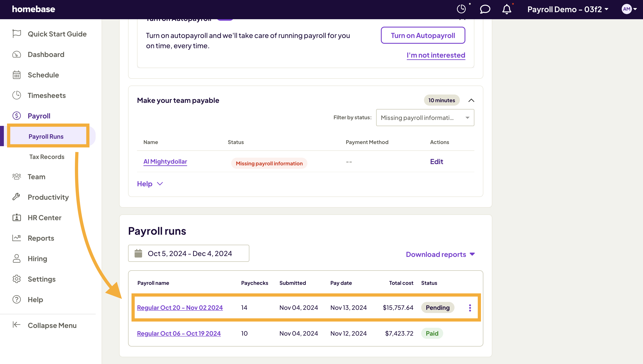Open Productivity via the wrench icon

pos(16,197)
